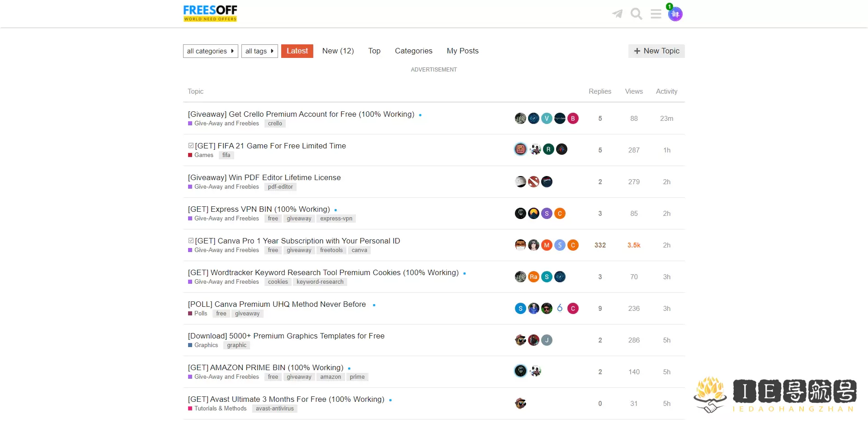The width and height of the screenshot is (868, 424).
Task: Switch to the New (12) tab
Action: coord(338,51)
